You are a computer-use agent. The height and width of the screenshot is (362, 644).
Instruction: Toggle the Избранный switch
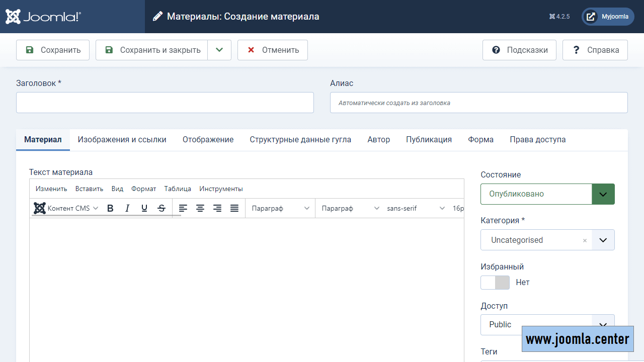[495, 283]
